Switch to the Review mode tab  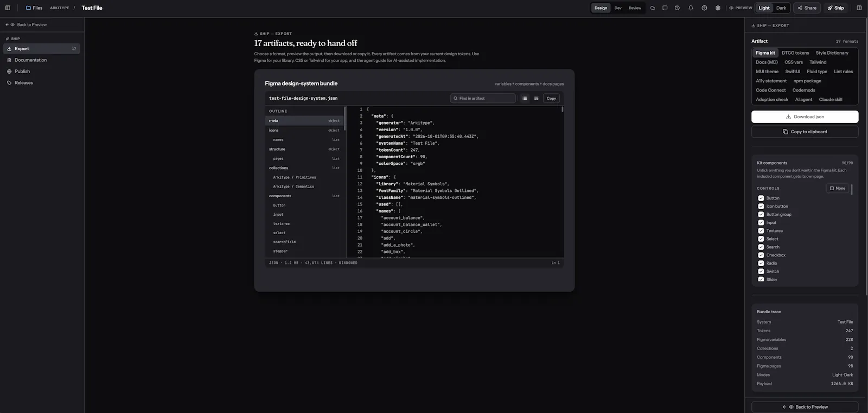(635, 8)
